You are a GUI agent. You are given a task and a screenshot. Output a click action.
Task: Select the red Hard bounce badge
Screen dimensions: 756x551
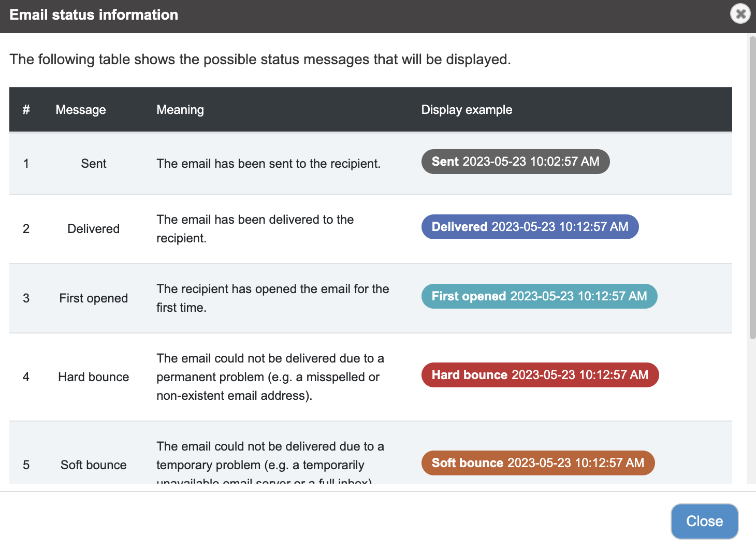click(x=540, y=375)
